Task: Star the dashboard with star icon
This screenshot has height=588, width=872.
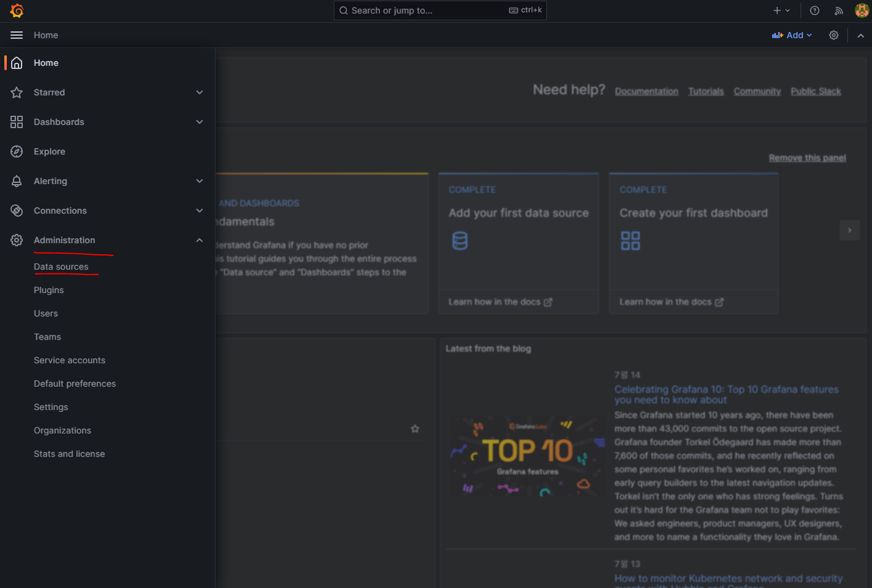Action: [x=415, y=429]
